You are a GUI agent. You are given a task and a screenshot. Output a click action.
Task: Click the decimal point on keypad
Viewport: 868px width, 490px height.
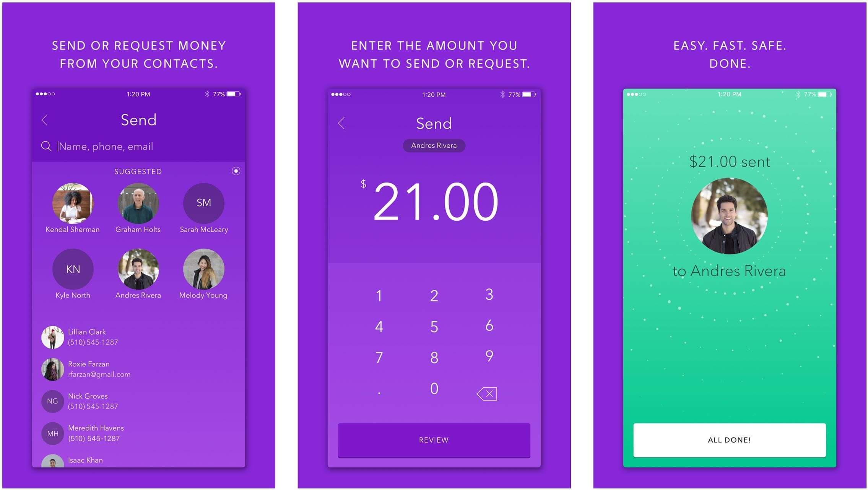(x=379, y=394)
